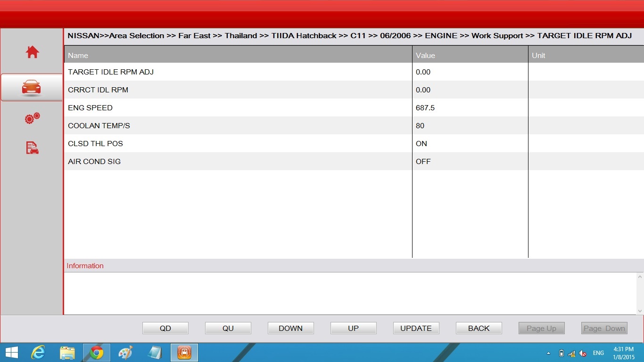The width and height of the screenshot is (644, 362).
Task: Click the UP adjustment button
Action: [354, 328]
